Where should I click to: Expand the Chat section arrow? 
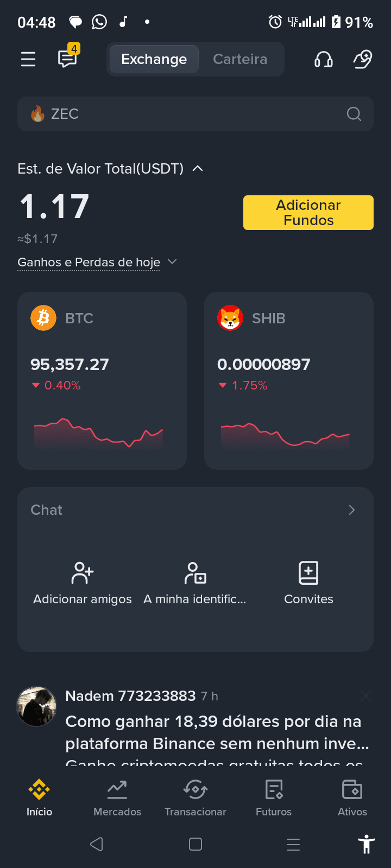[351, 510]
